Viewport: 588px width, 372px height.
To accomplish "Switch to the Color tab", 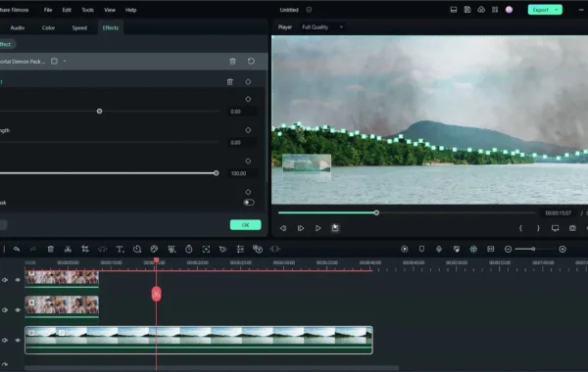I will [48, 27].
